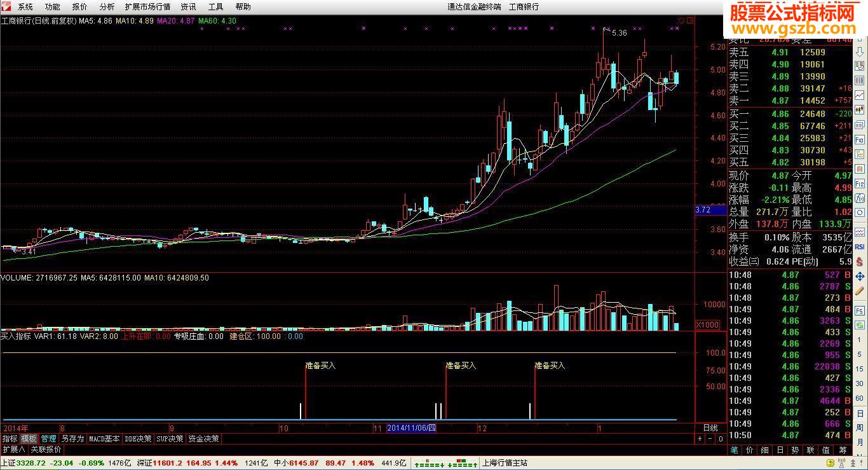Image resolution: width=868 pixels, height=470 pixels.
Task: Click the 上证 index 3328.72 status entry
Action: pos(66,463)
